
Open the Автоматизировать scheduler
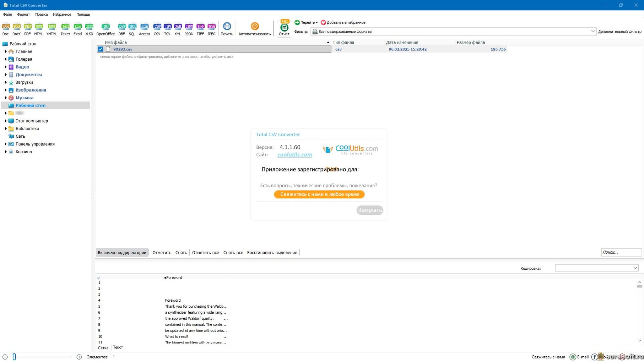click(x=255, y=29)
